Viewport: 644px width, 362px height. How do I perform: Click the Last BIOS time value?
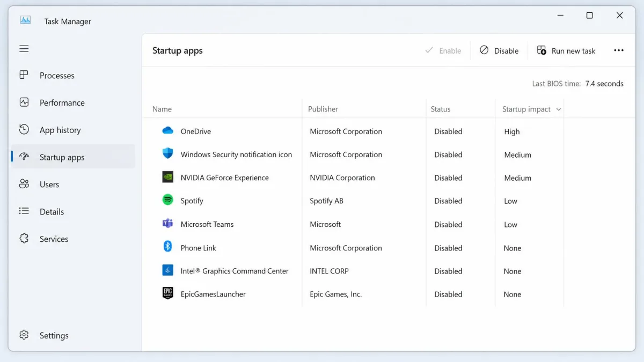(604, 84)
